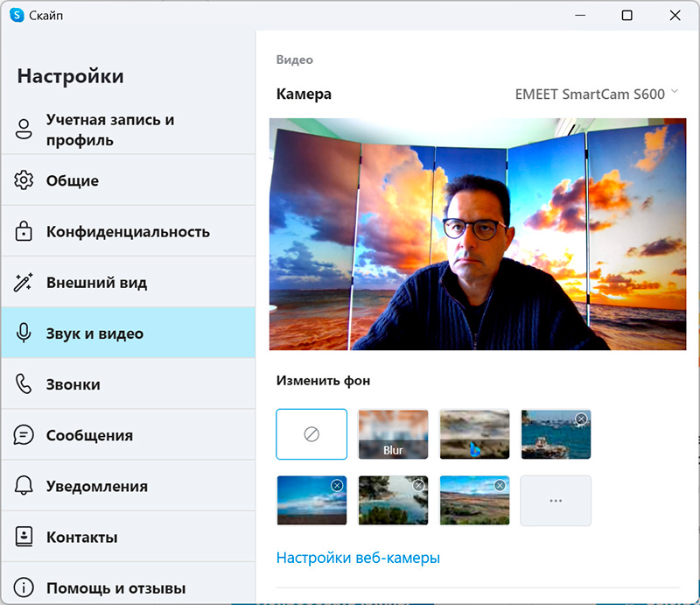Open Messages chat bubble icon
Image resolution: width=700 pixels, height=605 pixels.
(x=24, y=435)
